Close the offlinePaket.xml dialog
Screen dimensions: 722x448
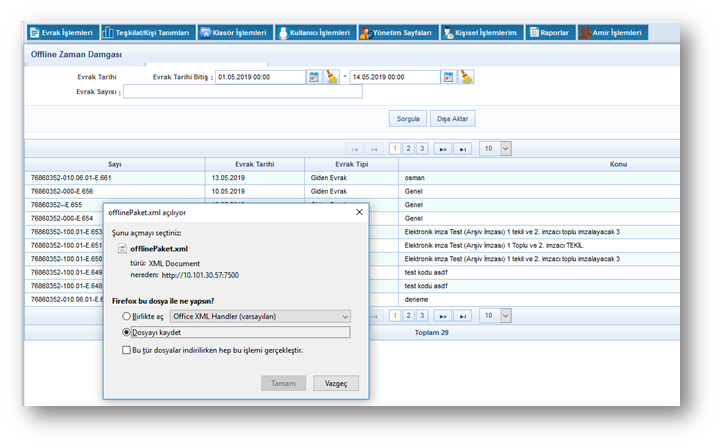pos(359,212)
